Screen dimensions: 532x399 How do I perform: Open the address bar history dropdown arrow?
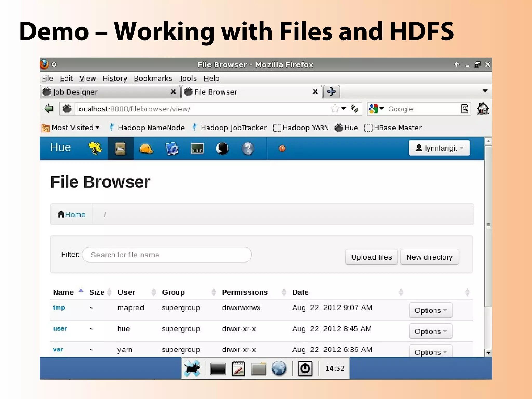[344, 108]
